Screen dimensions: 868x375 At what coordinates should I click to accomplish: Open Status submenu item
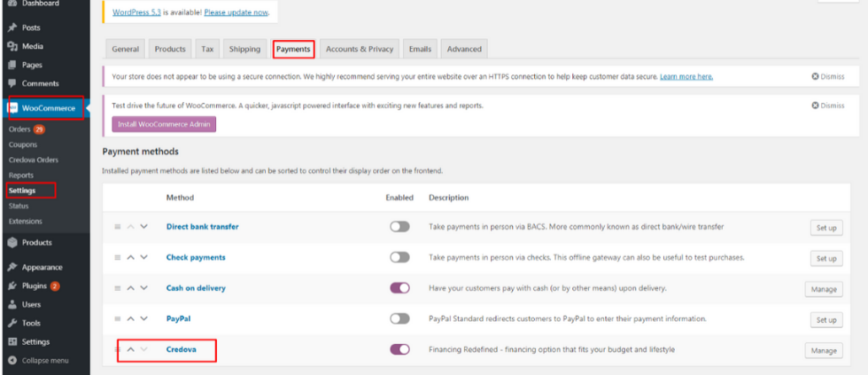click(x=19, y=206)
